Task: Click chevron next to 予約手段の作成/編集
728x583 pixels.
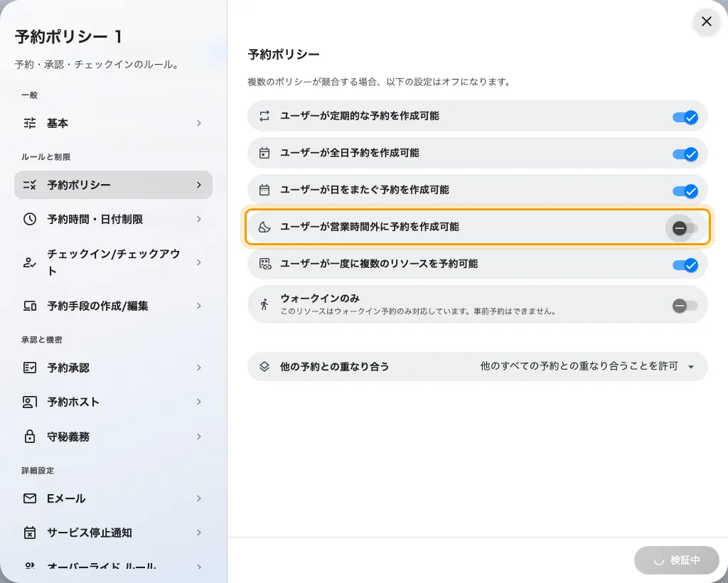Action: [199, 306]
